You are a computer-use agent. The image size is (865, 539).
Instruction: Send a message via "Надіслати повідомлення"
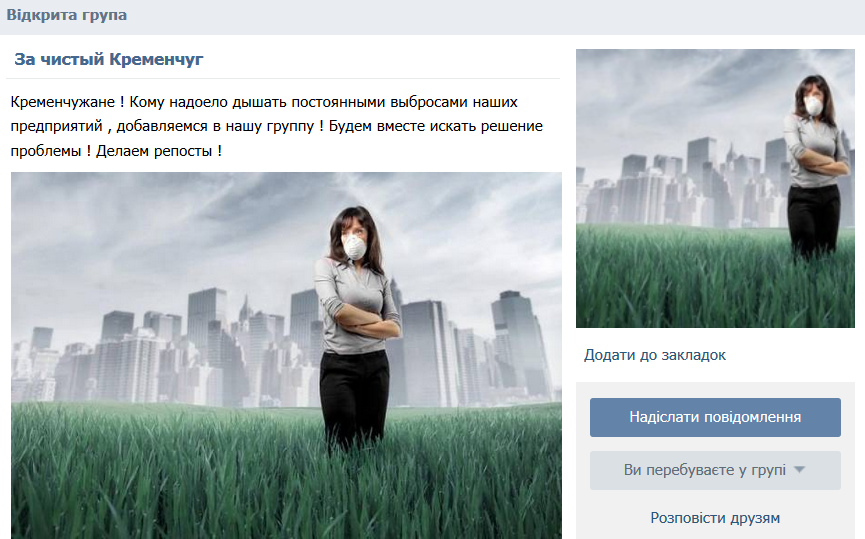(715, 417)
